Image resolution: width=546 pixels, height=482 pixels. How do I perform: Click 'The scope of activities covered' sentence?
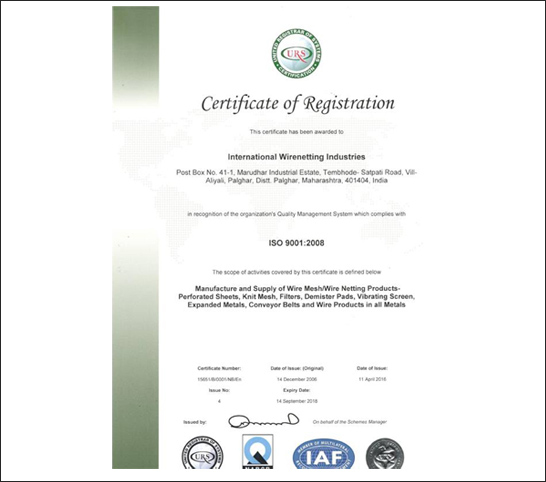(x=296, y=272)
